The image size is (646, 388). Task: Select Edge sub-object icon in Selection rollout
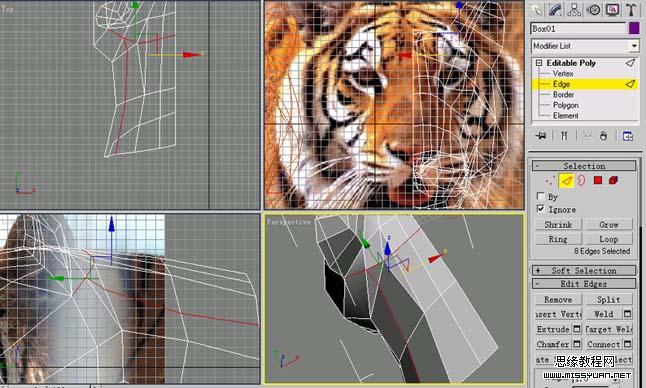coord(567,180)
